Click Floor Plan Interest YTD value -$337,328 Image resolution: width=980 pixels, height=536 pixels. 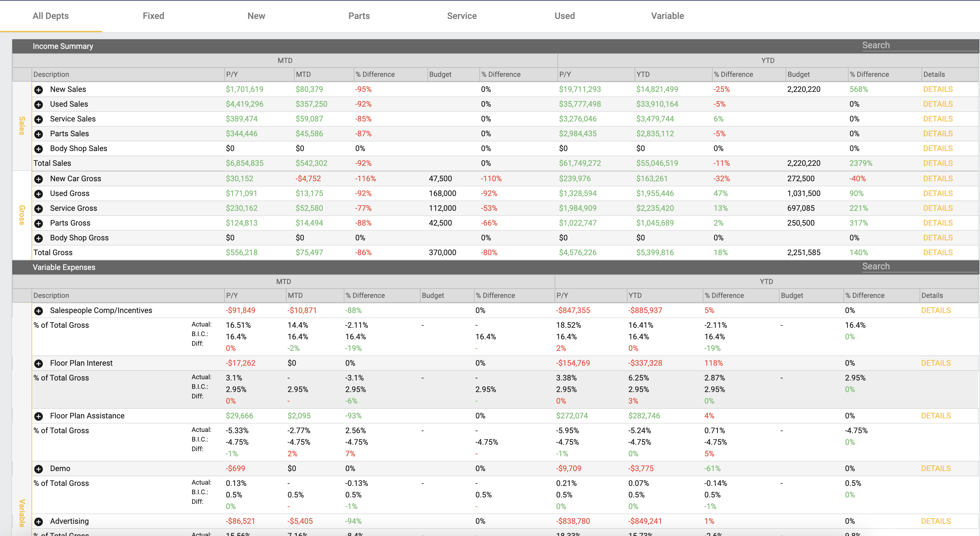pyautogui.click(x=645, y=363)
